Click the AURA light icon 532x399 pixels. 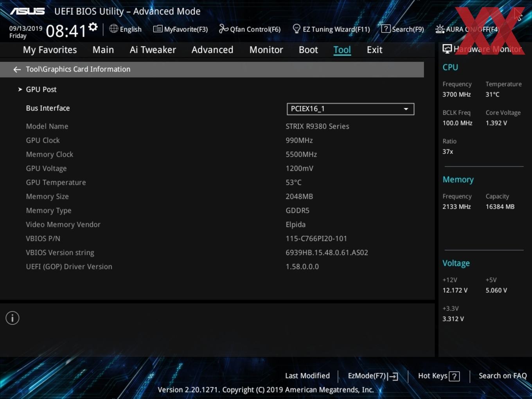click(x=440, y=29)
